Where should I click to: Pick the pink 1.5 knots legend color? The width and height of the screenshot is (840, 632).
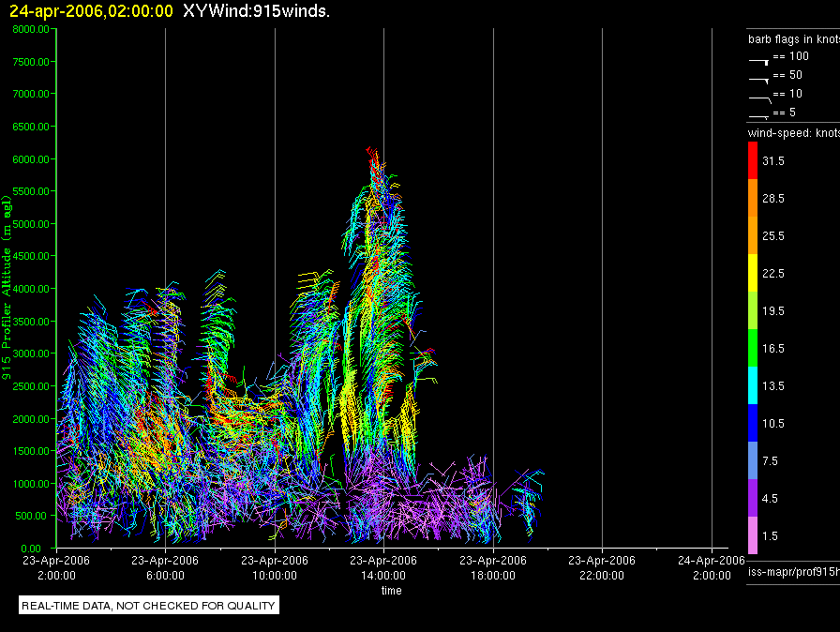pos(752,535)
